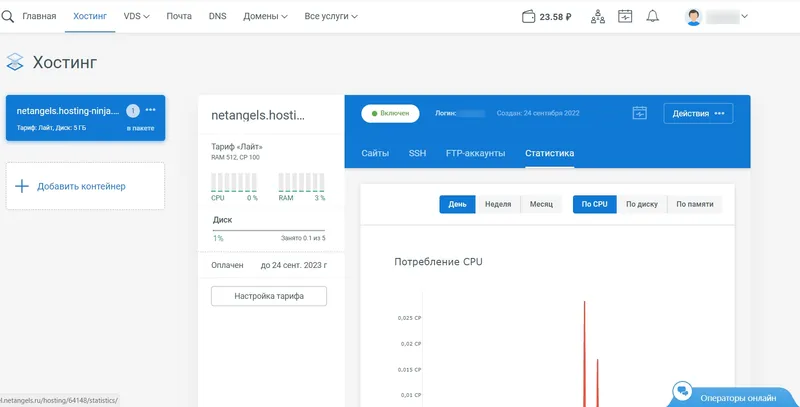Switch to the SSH tab

417,153
